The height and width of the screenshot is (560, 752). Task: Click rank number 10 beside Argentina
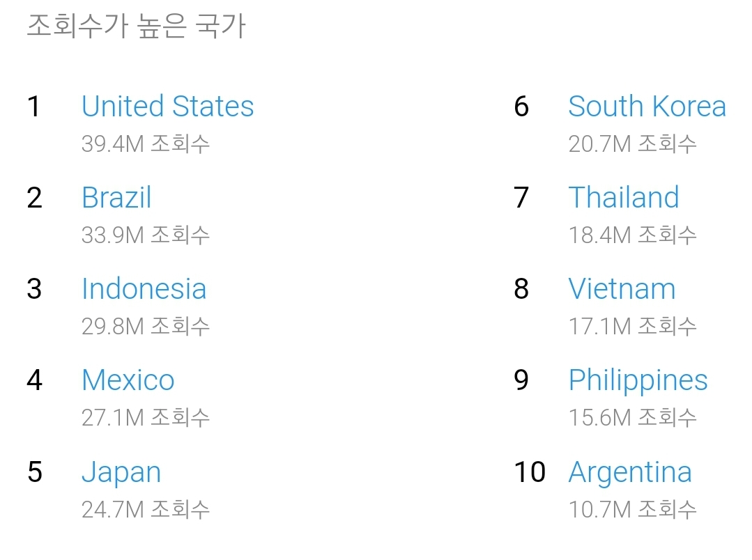[530, 472]
